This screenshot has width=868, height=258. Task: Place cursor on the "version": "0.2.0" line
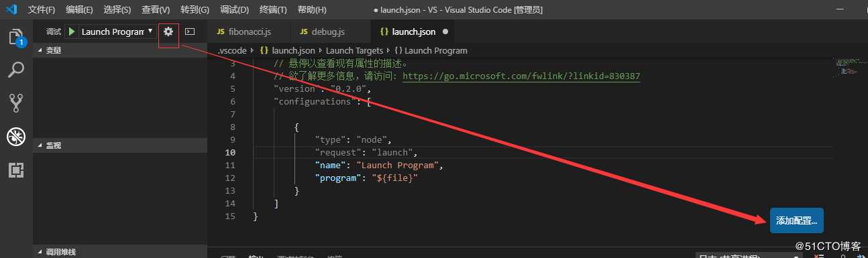coord(322,89)
